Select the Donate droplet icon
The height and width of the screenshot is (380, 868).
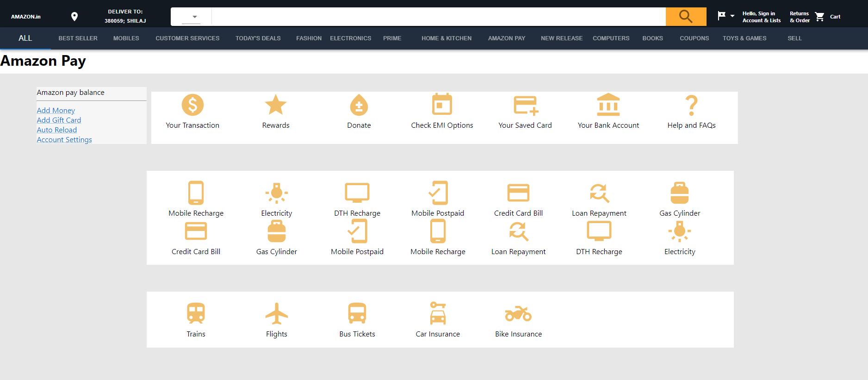pyautogui.click(x=359, y=105)
